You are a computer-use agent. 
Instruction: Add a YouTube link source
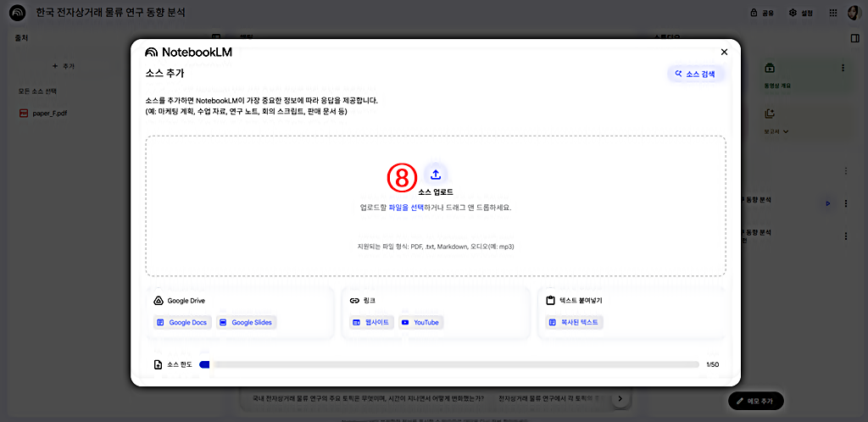click(x=420, y=323)
